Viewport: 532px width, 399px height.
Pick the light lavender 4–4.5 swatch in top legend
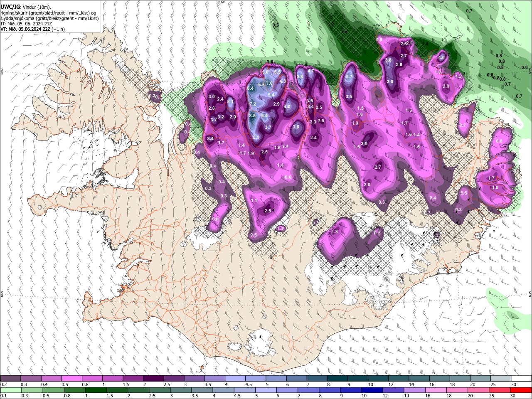pos(235,379)
